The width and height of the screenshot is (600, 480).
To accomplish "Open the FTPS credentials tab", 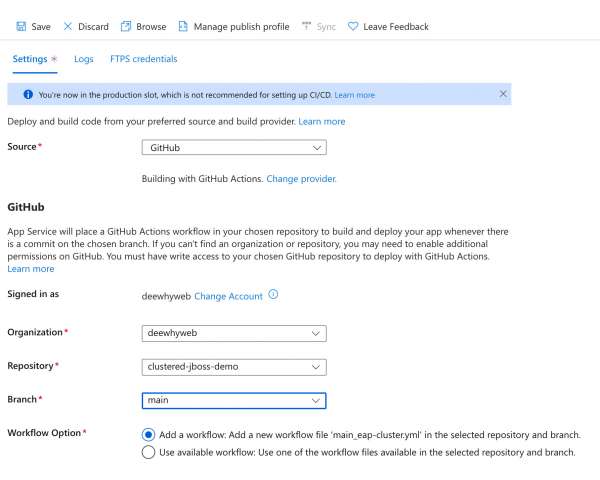I will (x=143, y=59).
